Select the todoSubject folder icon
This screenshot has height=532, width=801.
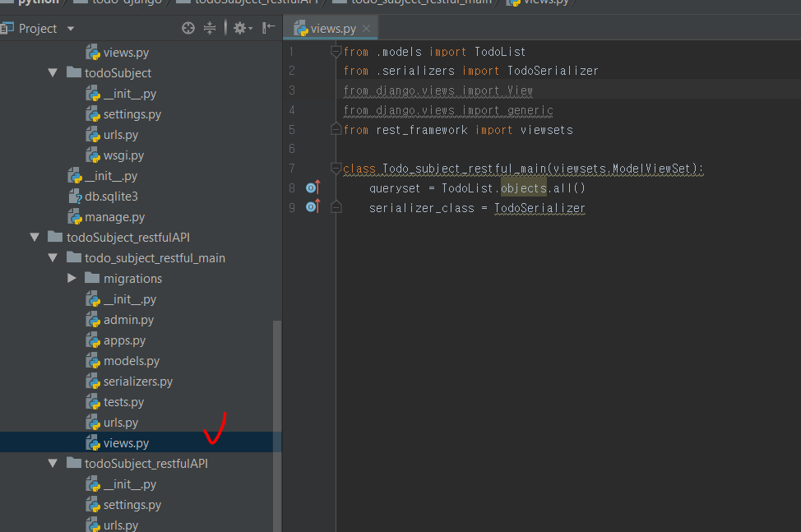click(x=74, y=72)
